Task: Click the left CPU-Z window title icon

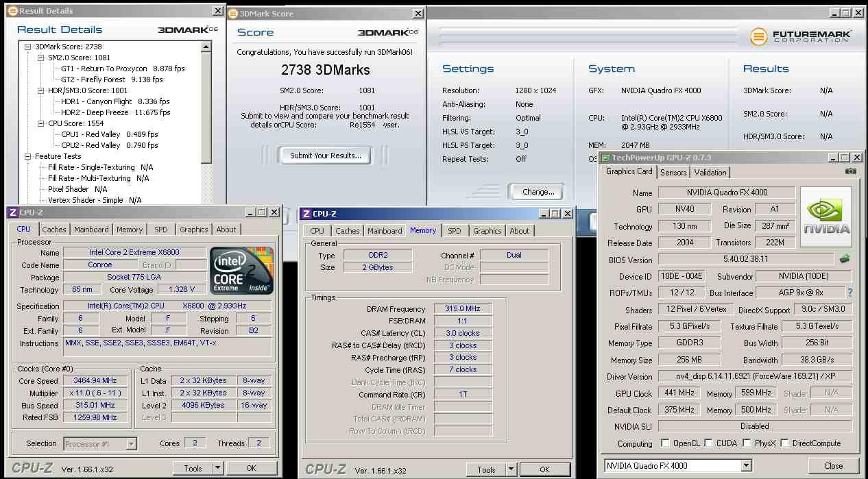Action: [x=13, y=212]
